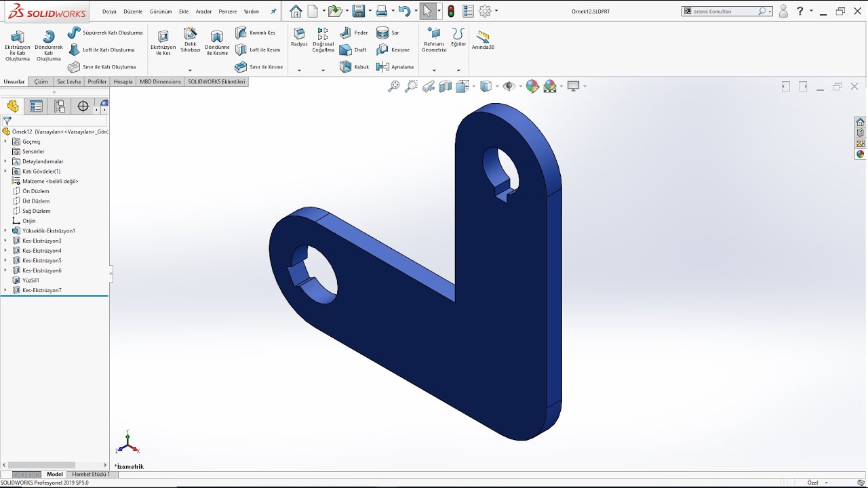Open the ConfigurationManager panel tab
Image resolution: width=868 pixels, height=488 pixels.
[x=60, y=106]
